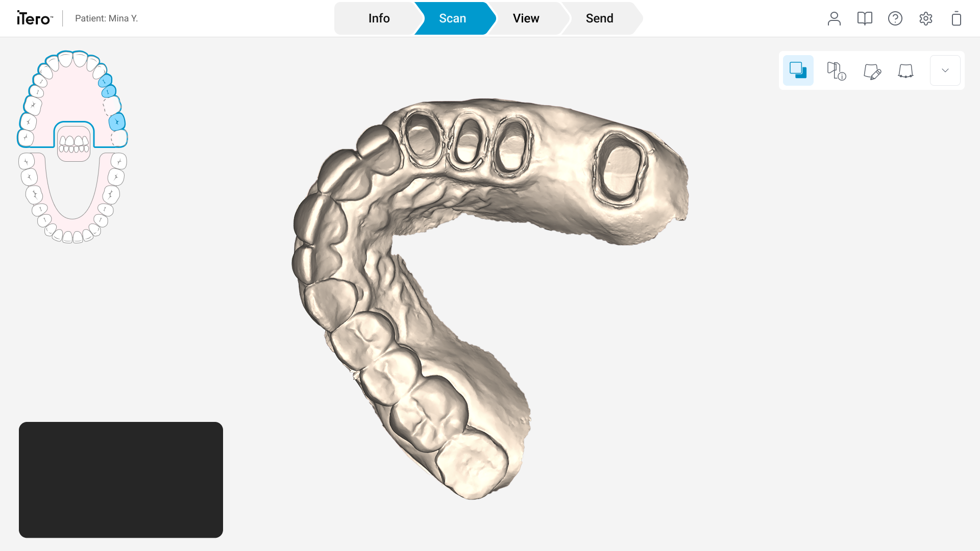The width and height of the screenshot is (980, 551).
Task: Select the Scan step tab
Action: (452, 18)
